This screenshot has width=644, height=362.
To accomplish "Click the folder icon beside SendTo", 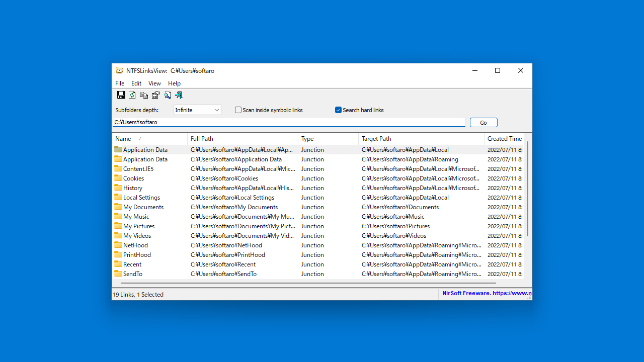I will (x=118, y=274).
